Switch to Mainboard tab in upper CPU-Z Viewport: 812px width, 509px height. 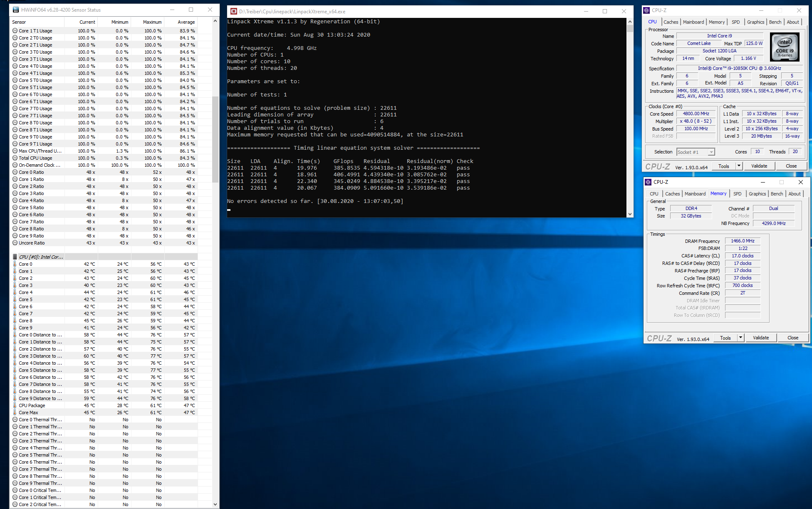click(x=693, y=22)
